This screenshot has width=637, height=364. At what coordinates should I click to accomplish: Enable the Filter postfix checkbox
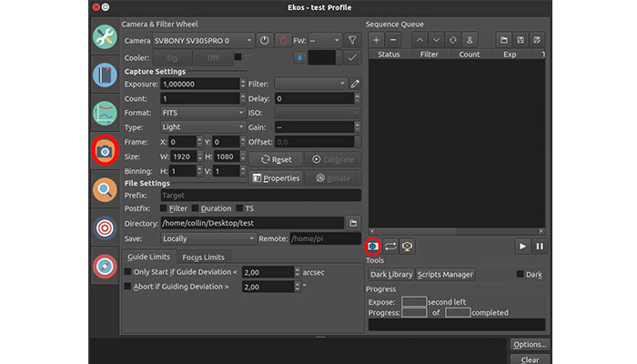coord(166,208)
